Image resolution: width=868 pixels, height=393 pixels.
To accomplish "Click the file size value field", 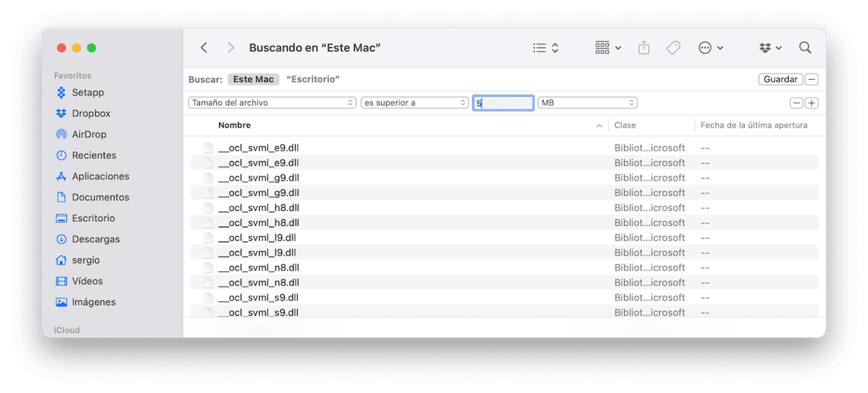I will 503,103.
